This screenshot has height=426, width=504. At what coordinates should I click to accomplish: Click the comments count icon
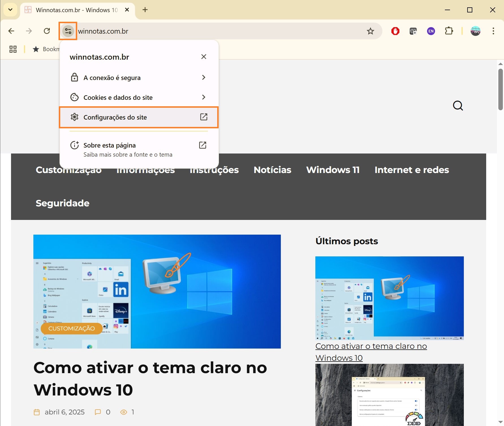[x=98, y=412]
